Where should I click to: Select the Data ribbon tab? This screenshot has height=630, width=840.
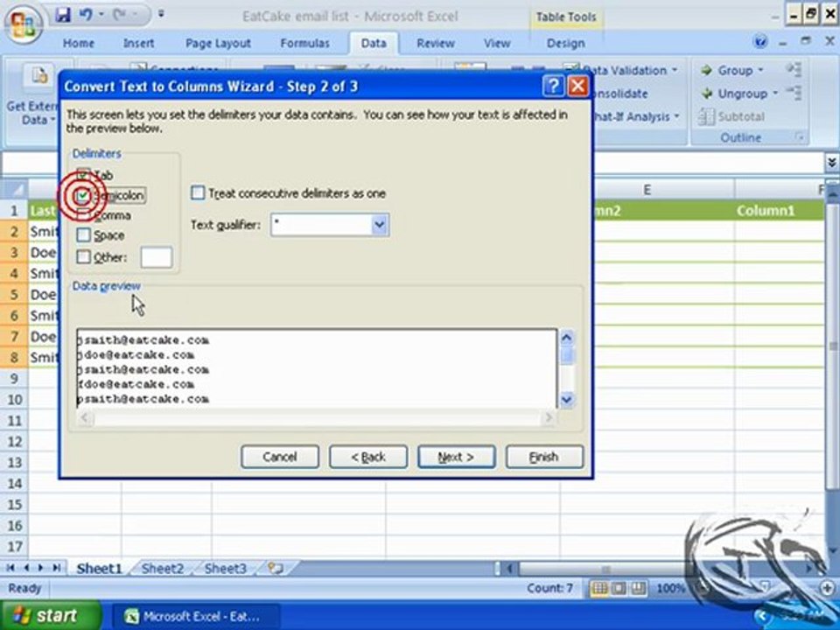374,44
